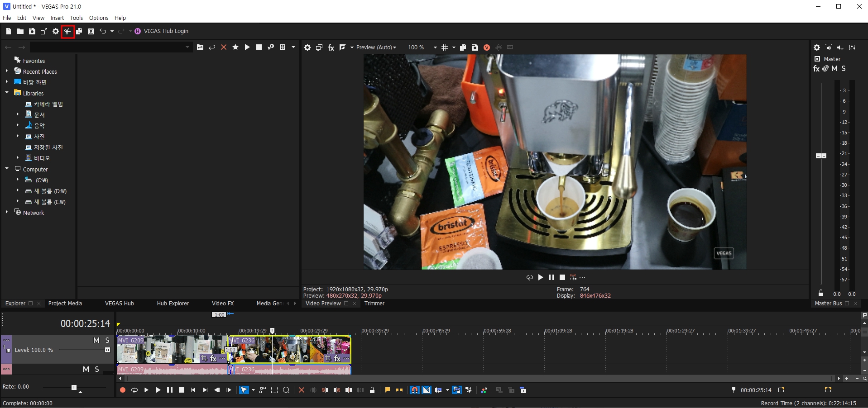Screen dimensions: 868x408
Task: Stop playback in transport bar
Action: pos(182,390)
